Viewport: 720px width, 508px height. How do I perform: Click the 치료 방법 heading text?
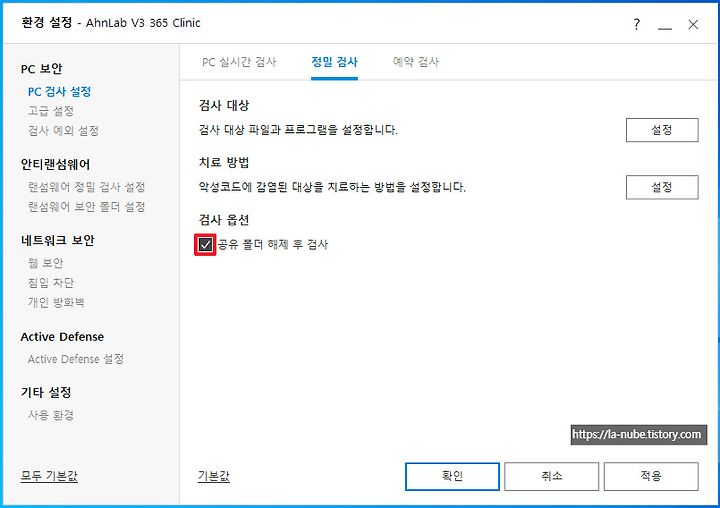point(224,162)
